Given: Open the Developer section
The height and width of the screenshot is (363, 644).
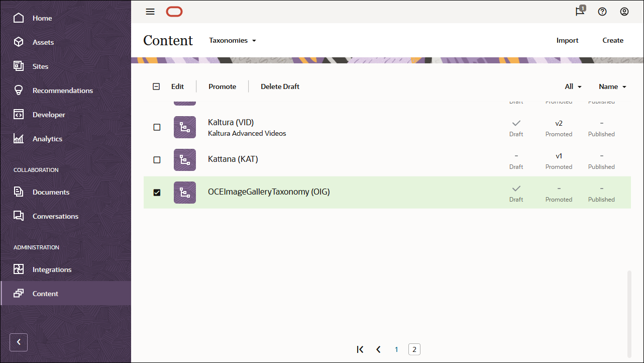Looking at the screenshot, I should [x=49, y=114].
